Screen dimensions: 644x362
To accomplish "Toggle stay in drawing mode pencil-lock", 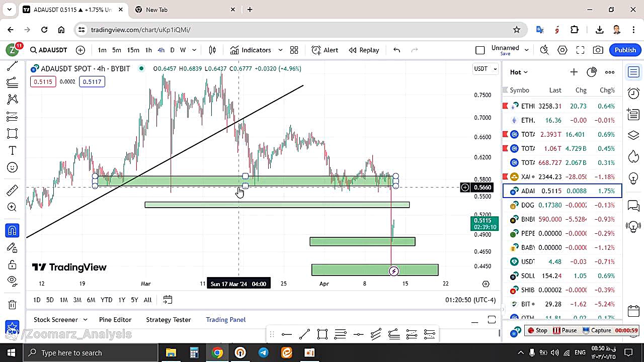I will 13,247.
